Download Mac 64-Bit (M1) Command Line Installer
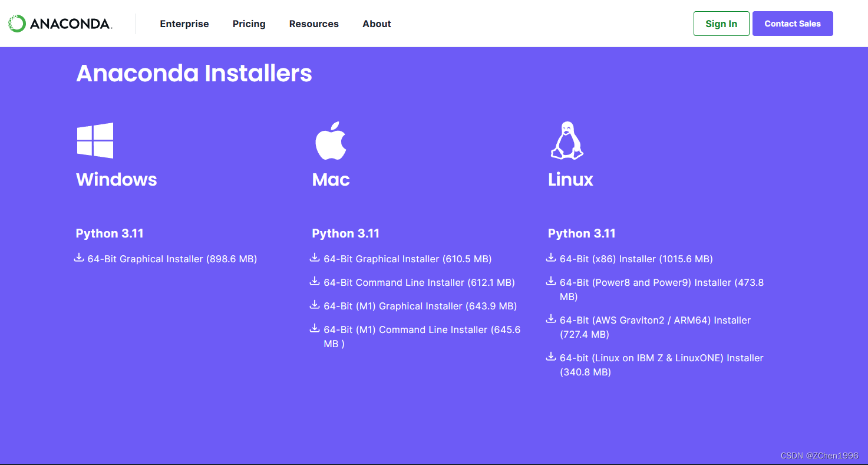This screenshot has width=868, height=465. [422, 337]
